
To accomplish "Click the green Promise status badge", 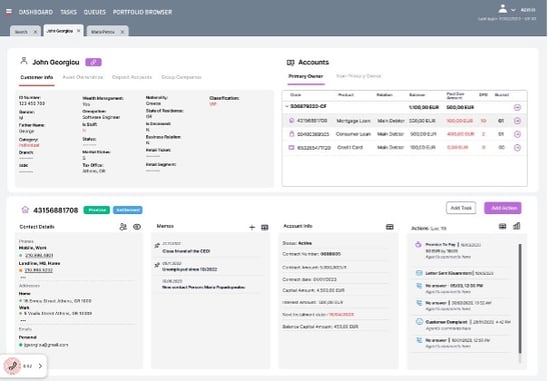I will (97, 210).
